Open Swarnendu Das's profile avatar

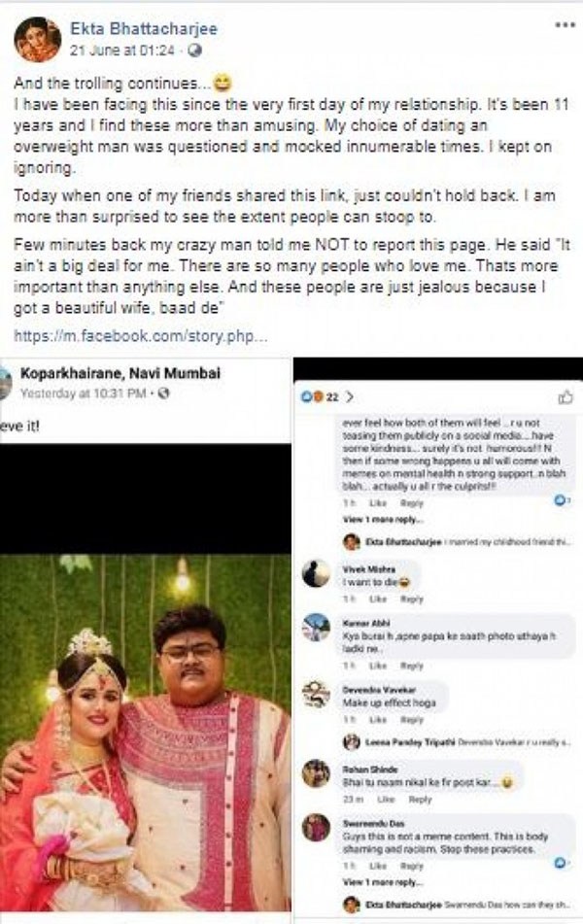coord(316,827)
